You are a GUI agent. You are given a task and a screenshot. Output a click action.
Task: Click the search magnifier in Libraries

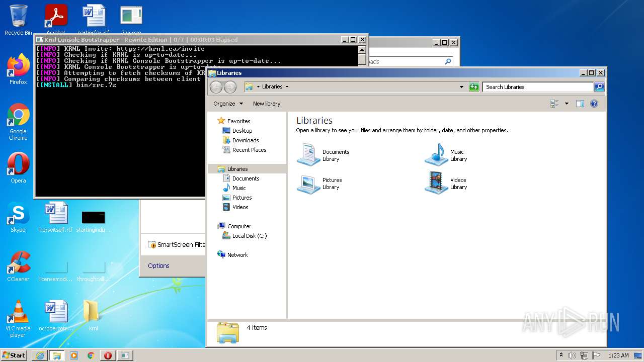pos(599,87)
